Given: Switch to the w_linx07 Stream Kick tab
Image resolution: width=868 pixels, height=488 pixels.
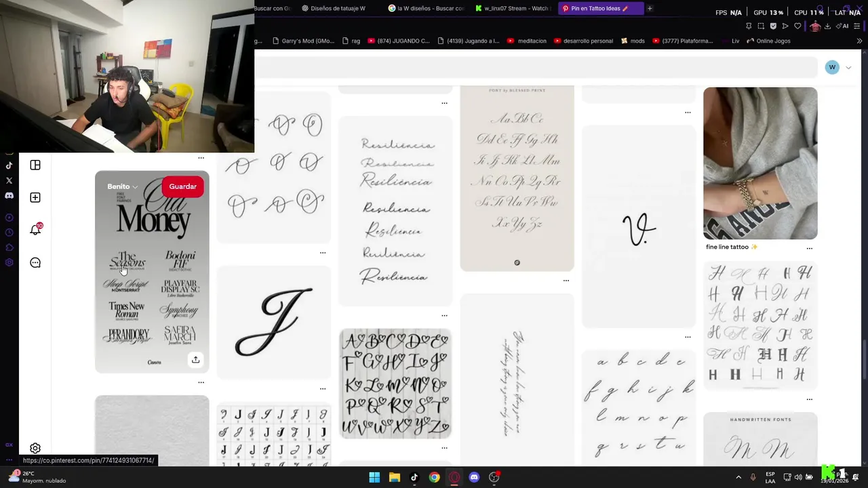Looking at the screenshot, I should 512,8.
